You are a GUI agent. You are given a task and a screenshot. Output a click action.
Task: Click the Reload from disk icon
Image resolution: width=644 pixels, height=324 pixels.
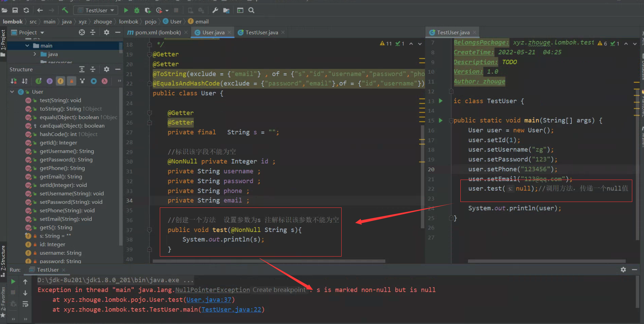pos(26,10)
